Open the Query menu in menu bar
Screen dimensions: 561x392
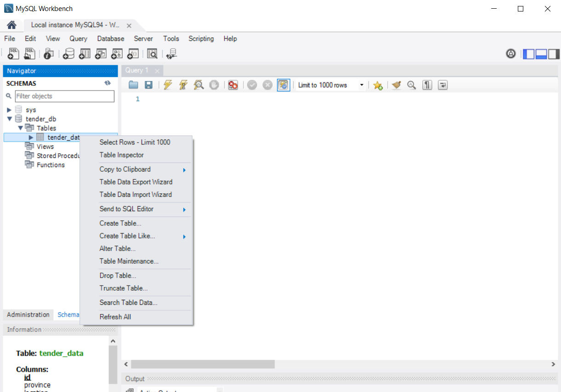(79, 39)
